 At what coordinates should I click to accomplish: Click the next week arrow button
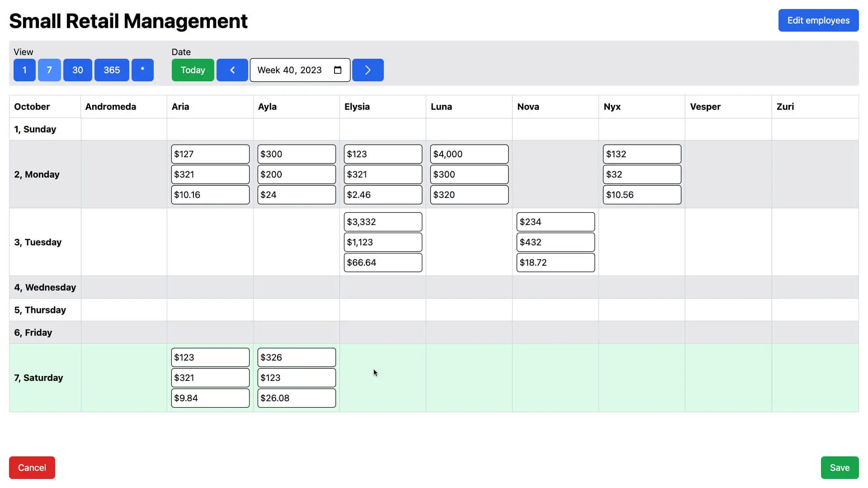pos(368,70)
